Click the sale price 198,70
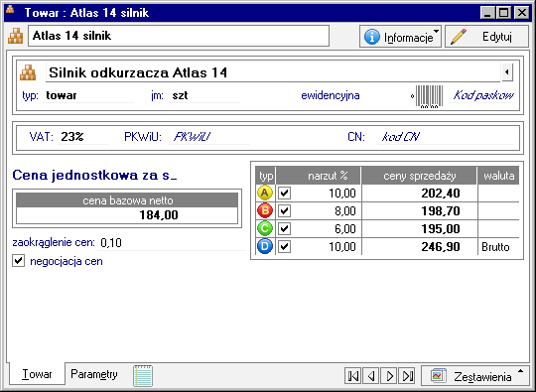 441,210
